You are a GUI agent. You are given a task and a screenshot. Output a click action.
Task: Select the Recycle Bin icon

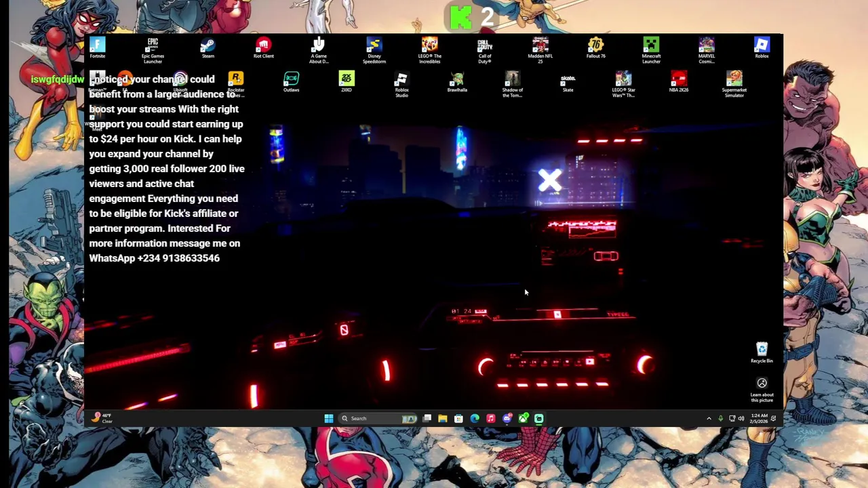(762, 352)
